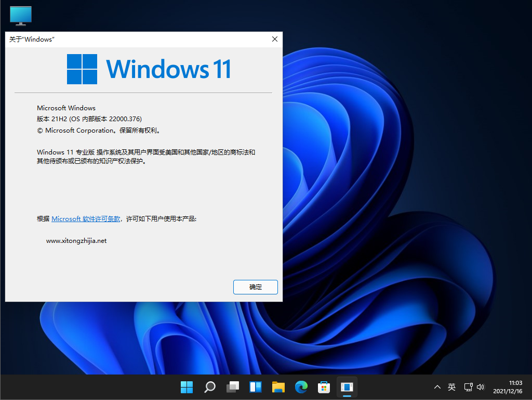Click the www.xitongzhijia.net user text

pyautogui.click(x=76, y=241)
